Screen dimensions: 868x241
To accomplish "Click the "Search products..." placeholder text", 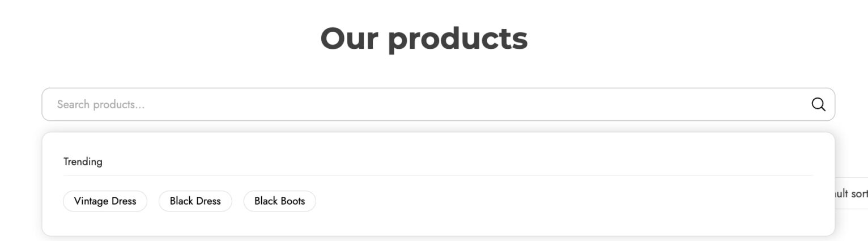I will 100,104.
